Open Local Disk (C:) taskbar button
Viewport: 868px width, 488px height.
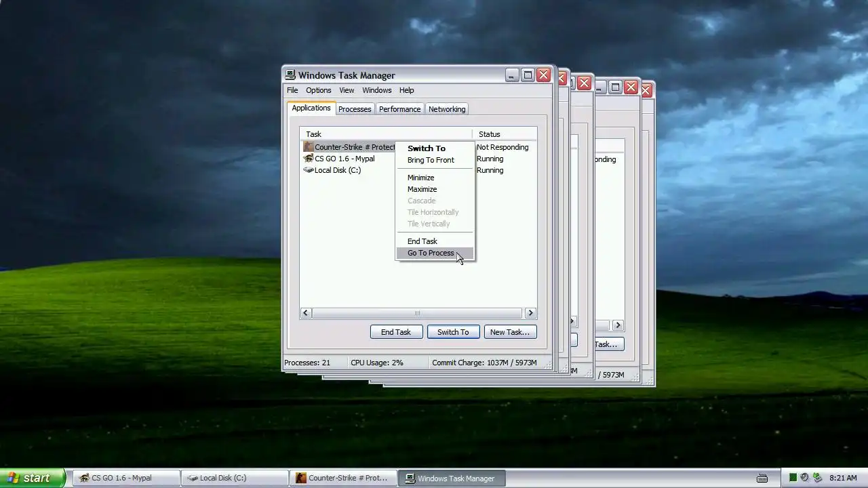click(x=234, y=478)
